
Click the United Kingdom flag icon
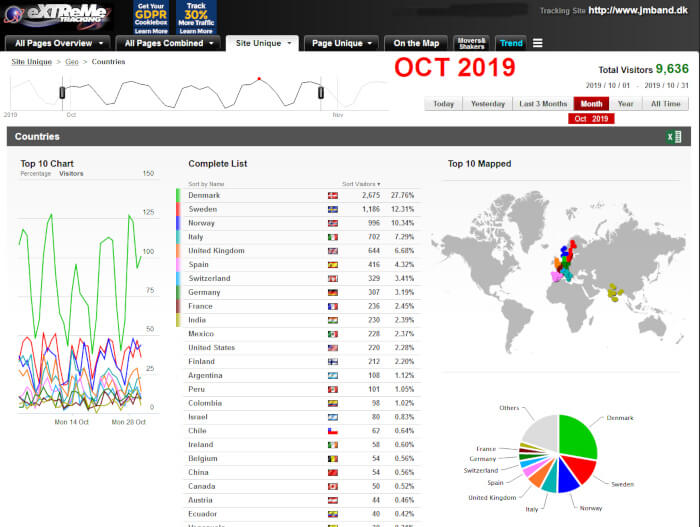[333, 251]
